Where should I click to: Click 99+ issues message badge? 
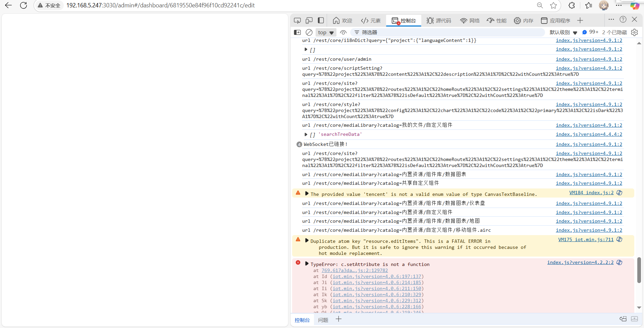(x=590, y=32)
